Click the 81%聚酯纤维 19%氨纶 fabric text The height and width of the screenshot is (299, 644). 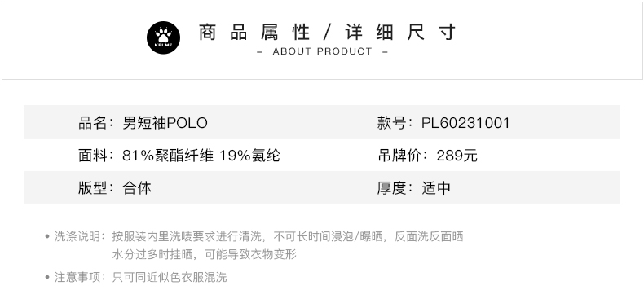(201, 156)
